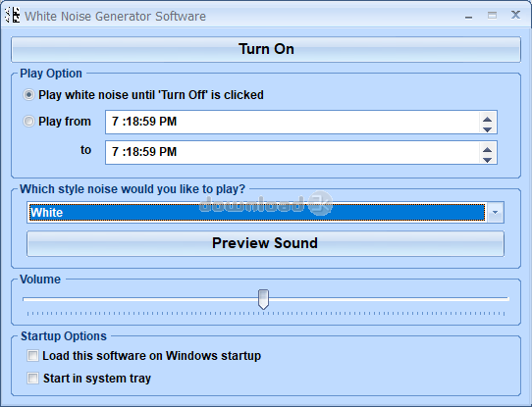532x407 pixels.
Task: Maximize the application window
Action: coord(492,16)
